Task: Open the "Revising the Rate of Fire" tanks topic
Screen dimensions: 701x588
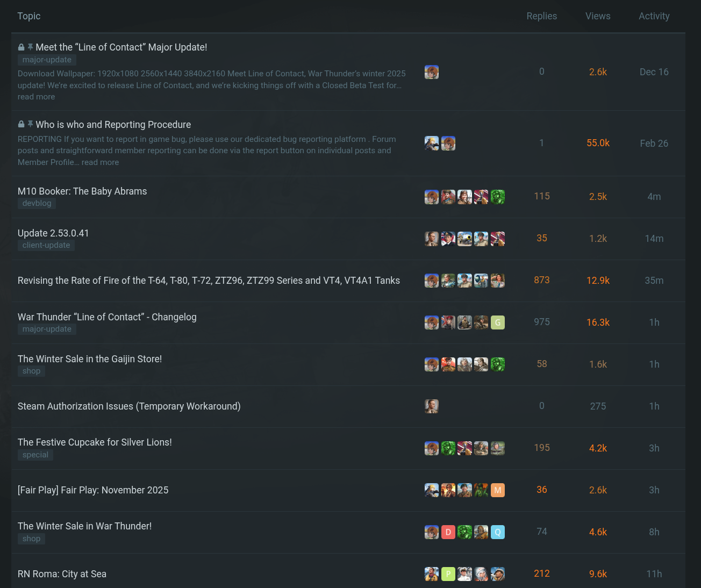Action: [x=209, y=281]
